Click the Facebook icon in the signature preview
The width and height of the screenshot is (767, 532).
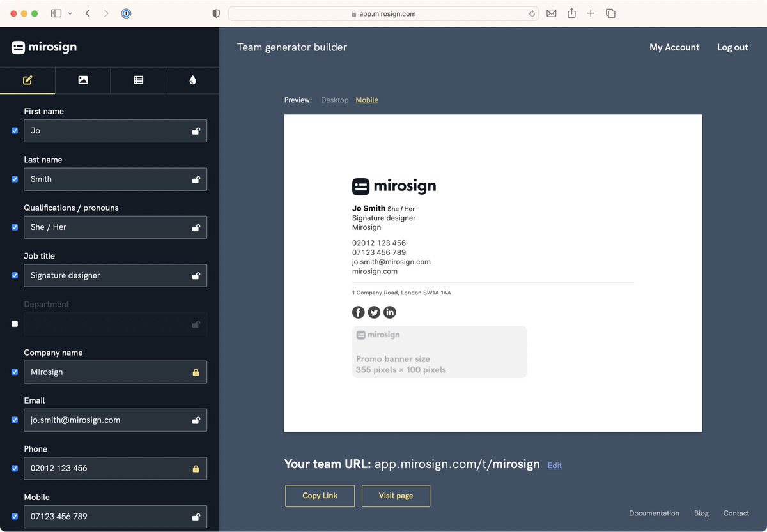tap(358, 312)
